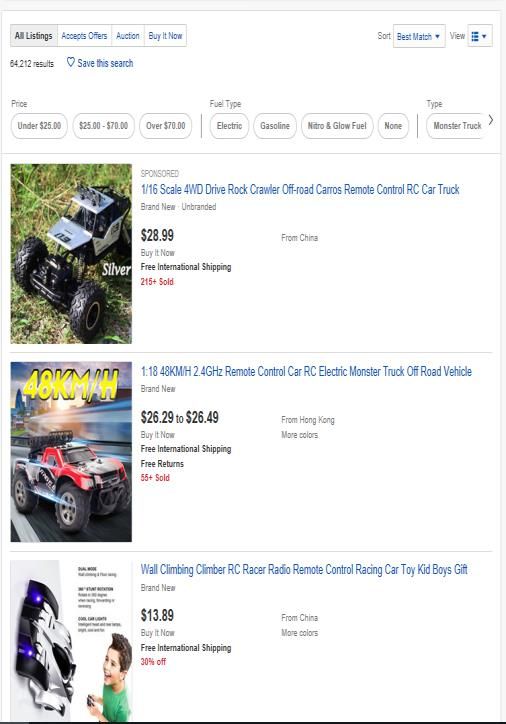
Task: Toggle the $25.00 - $70.00 price filter
Action: [103, 126]
